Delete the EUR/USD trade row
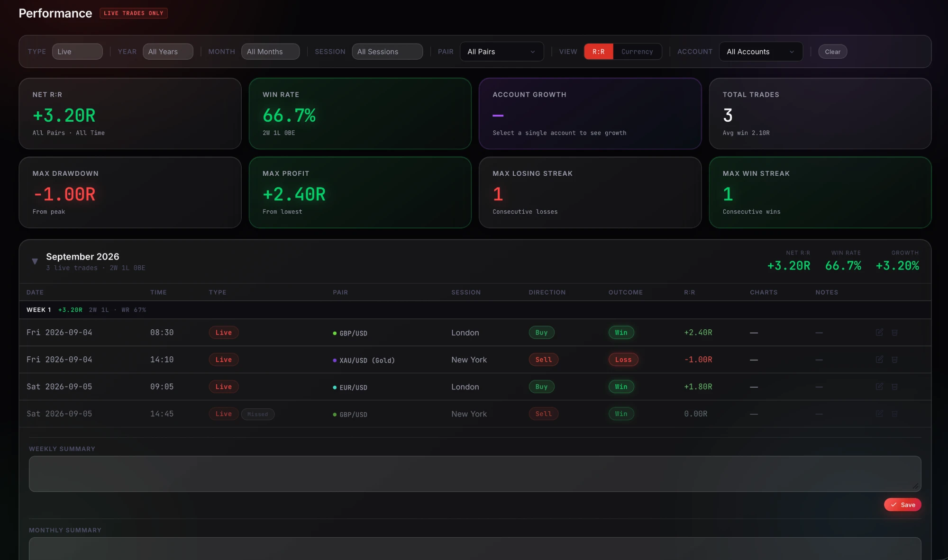Image resolution: width=948 pixels, height=560 pixels. coord(894,387)
